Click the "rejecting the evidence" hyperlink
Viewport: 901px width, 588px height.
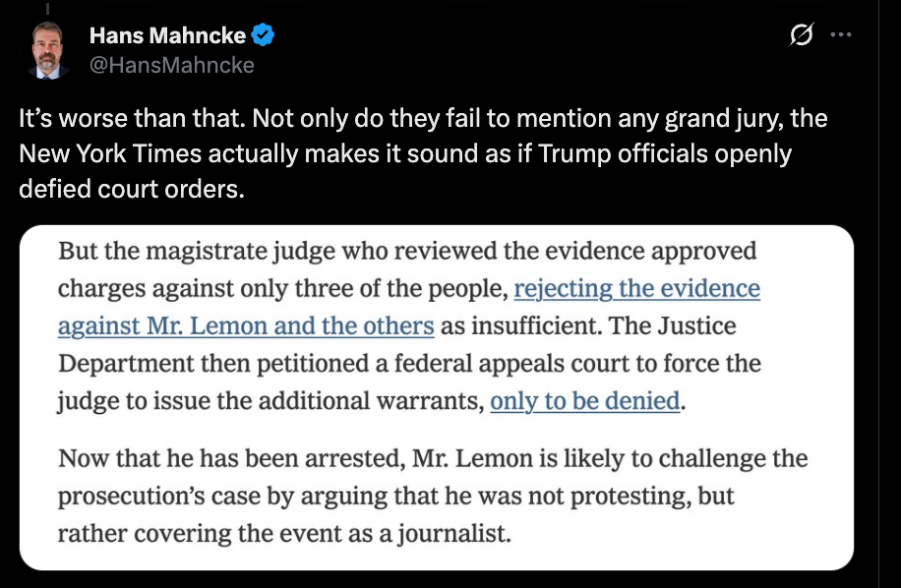(636, 288)
